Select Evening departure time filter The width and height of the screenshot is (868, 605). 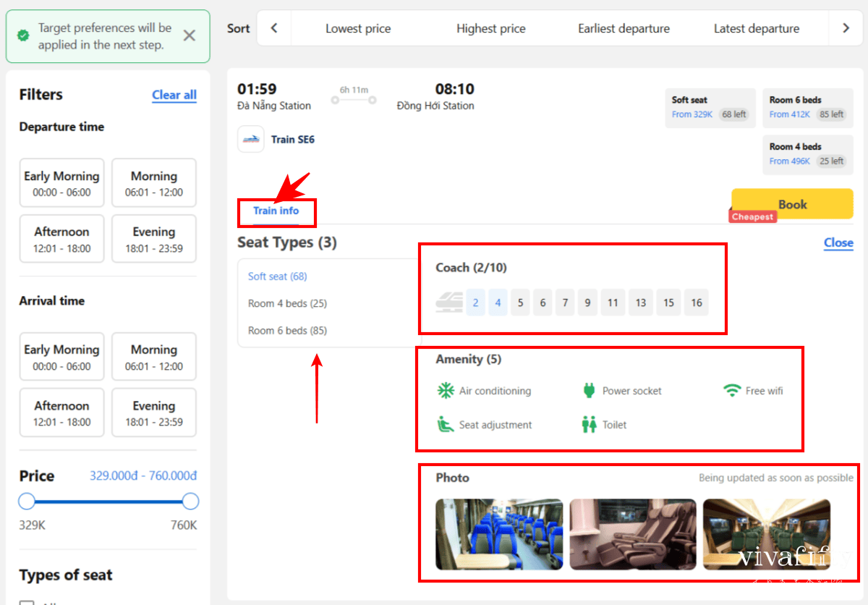click(x=154, y=239)
